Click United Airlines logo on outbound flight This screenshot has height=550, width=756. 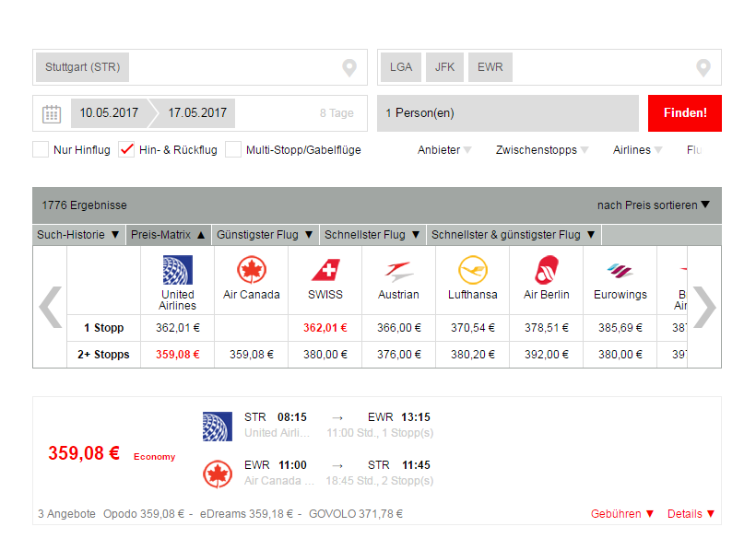click(218, 427)
